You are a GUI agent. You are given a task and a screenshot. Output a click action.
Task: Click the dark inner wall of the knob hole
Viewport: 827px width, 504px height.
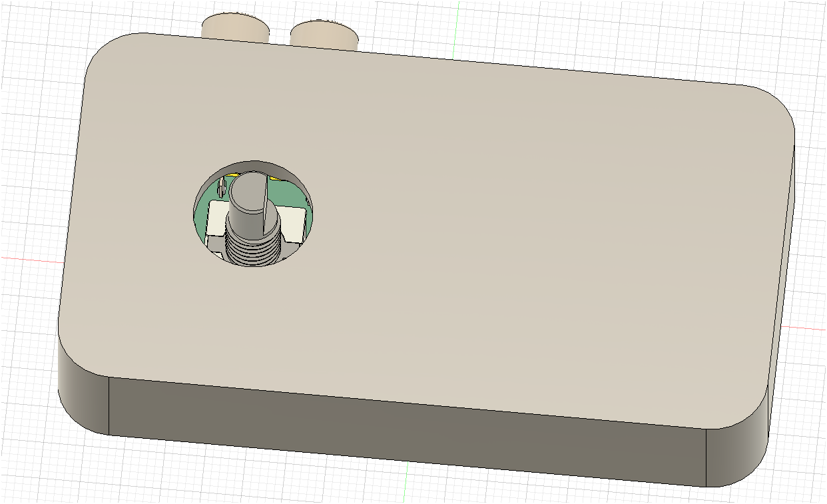click(x=256, y=168)
